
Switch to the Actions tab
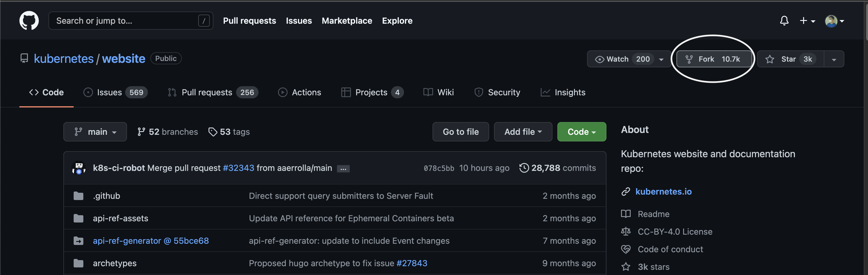point(299,92)
